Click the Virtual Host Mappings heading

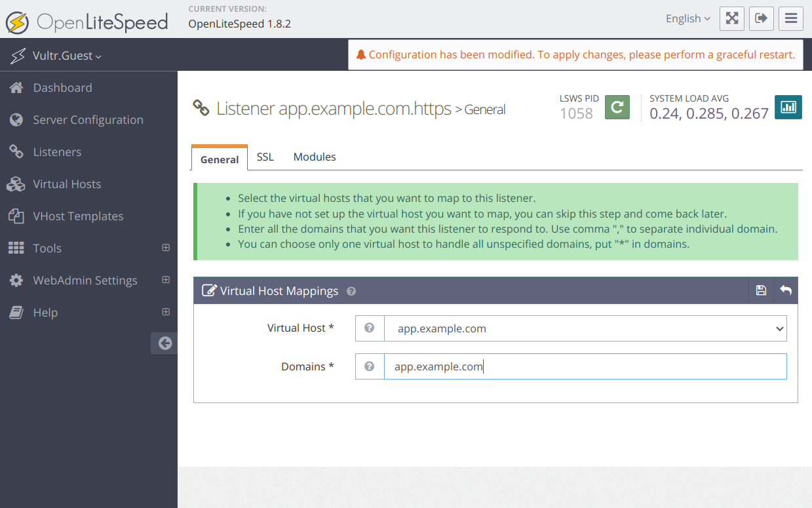point(279,291)
